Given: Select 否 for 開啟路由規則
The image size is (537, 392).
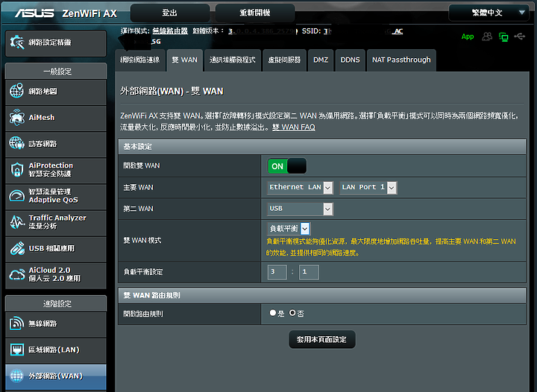Looking at the screenshot, I should (292, 313).
